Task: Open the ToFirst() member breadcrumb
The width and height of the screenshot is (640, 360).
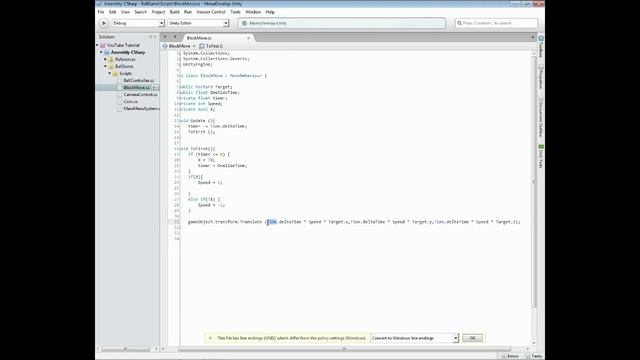Action: pos(211,46)
